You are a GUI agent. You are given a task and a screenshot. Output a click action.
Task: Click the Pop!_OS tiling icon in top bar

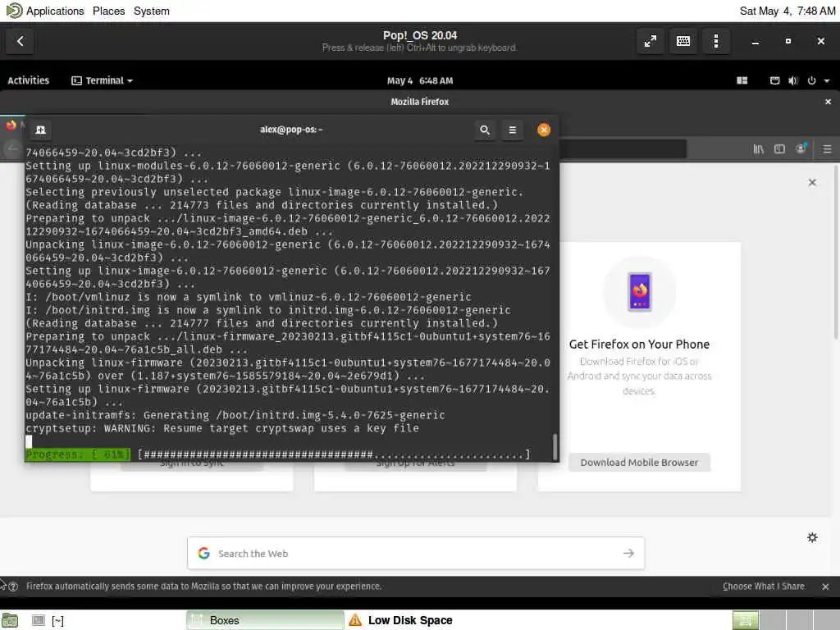tap(742, 80)
